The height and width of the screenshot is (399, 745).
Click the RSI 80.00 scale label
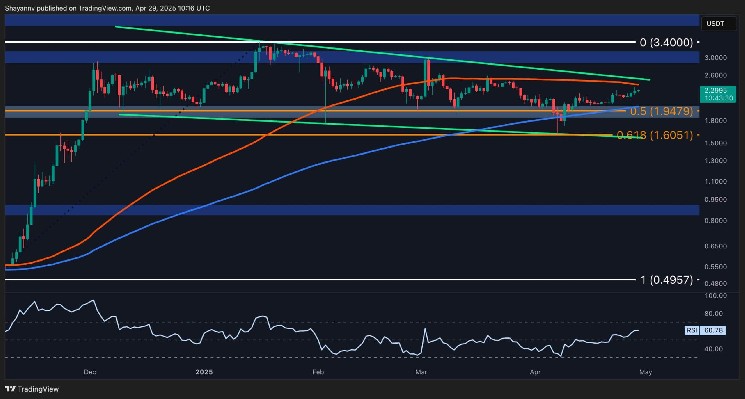point(715,314)
